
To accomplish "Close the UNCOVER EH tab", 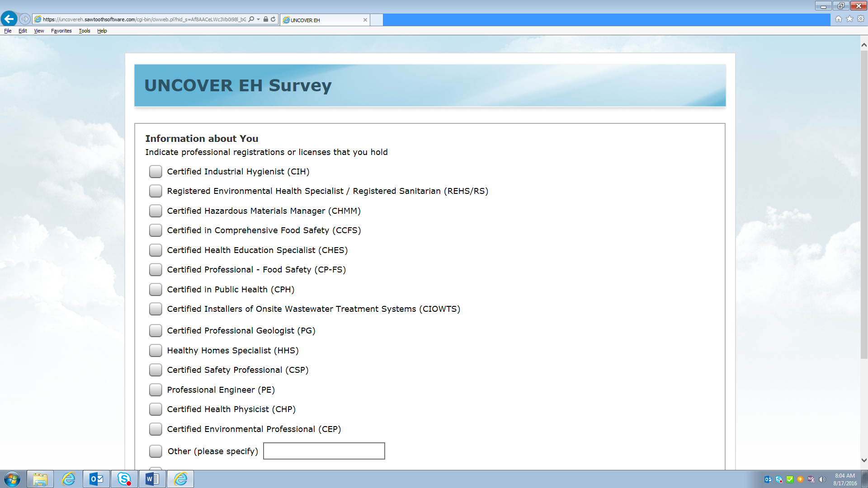I will (x=365, y=20).
